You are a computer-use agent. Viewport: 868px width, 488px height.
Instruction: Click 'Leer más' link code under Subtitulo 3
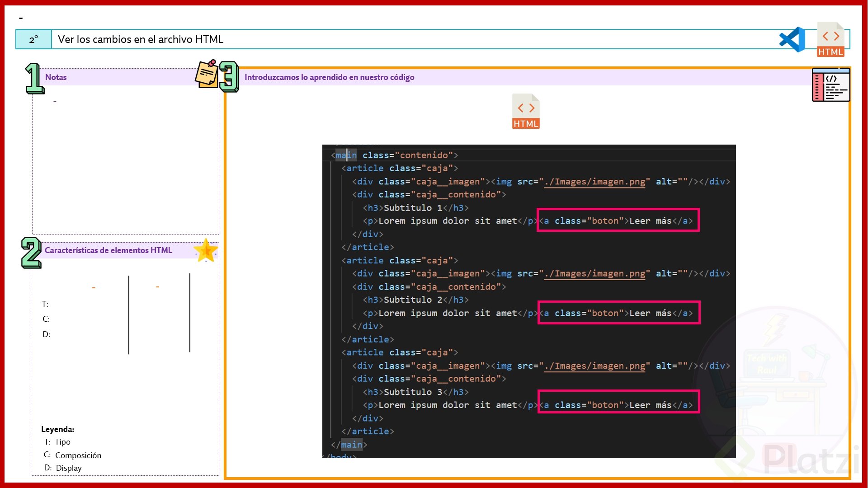(x=618, y=402)
